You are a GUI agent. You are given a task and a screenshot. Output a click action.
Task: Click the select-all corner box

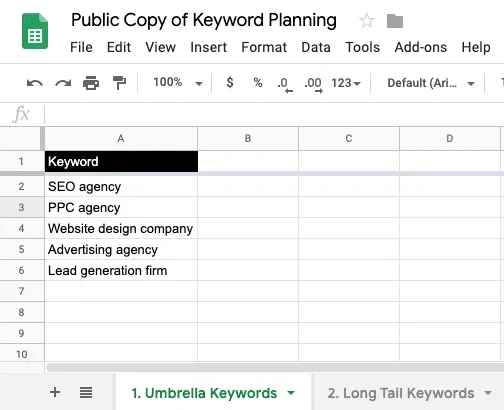[21, 138]
